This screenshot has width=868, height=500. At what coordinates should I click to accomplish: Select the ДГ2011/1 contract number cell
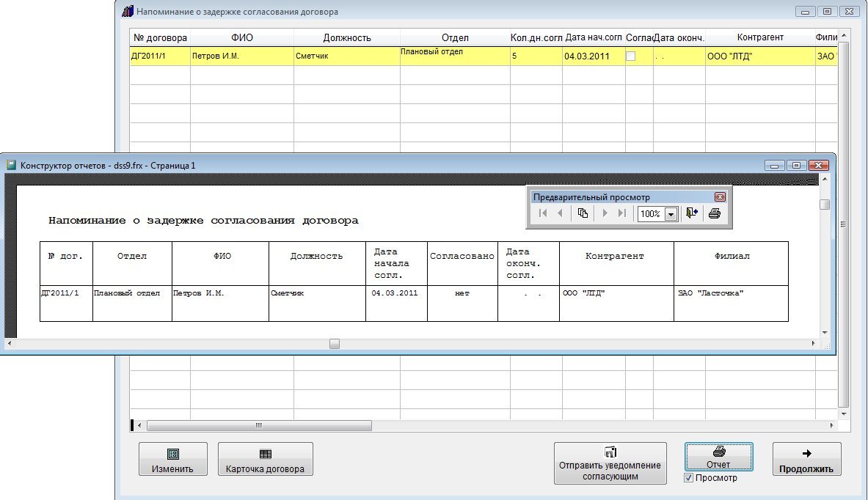coord(159,56)
